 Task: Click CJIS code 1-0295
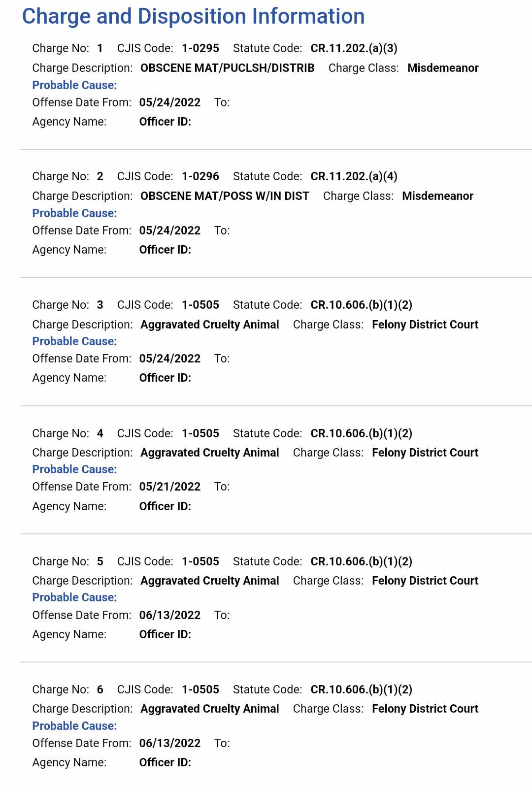[x=200, y=48]
